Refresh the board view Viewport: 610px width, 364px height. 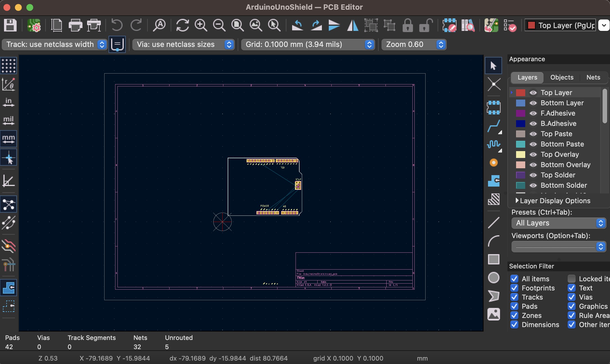point(182,25)
